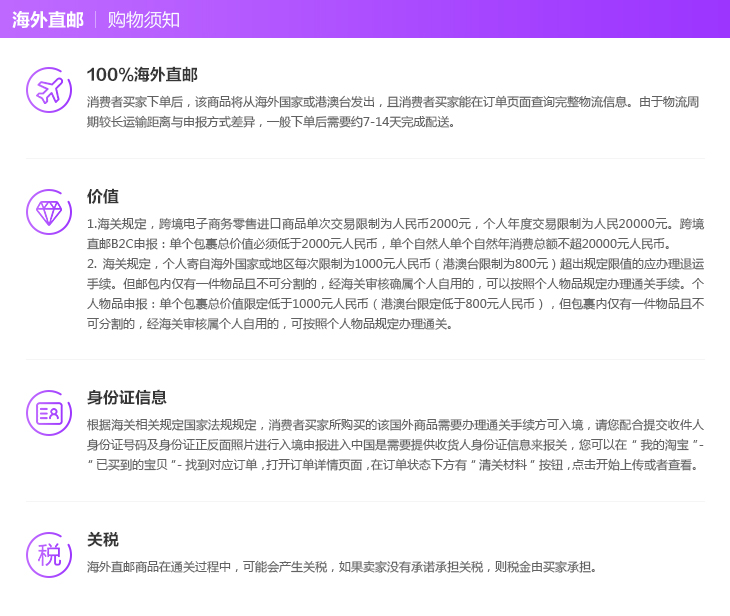Select the 价值 section heading
This screenshot has width=730, height=616.
click(x=102, y=196)
